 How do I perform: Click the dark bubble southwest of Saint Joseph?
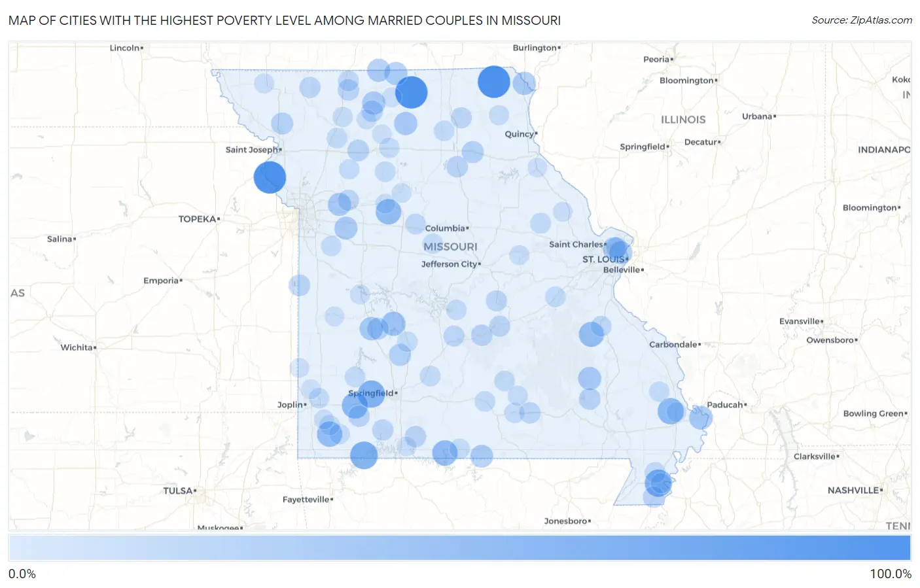coord(270,177)
